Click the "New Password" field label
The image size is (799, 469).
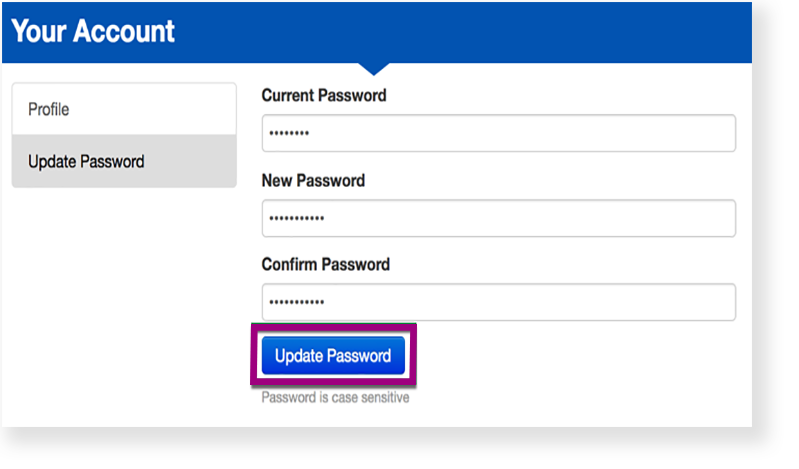tap(313, 181)
